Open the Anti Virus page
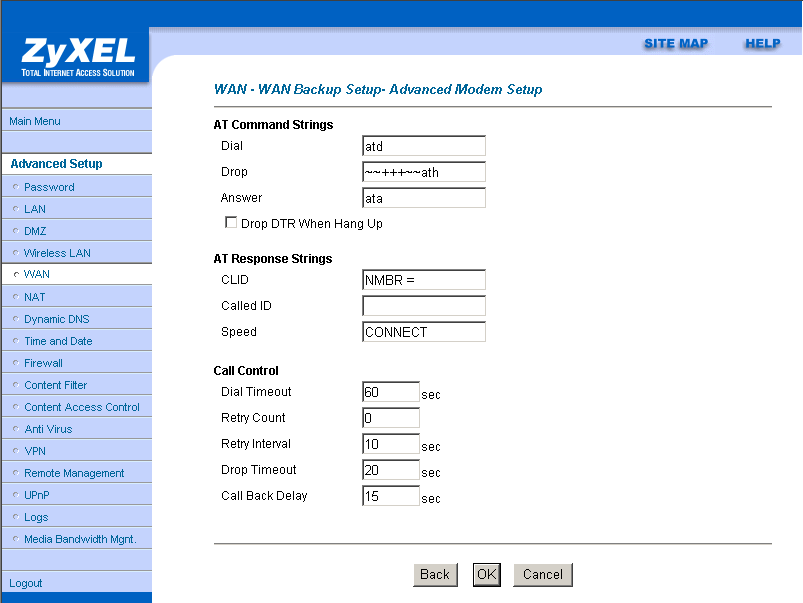 coord(49,430)
